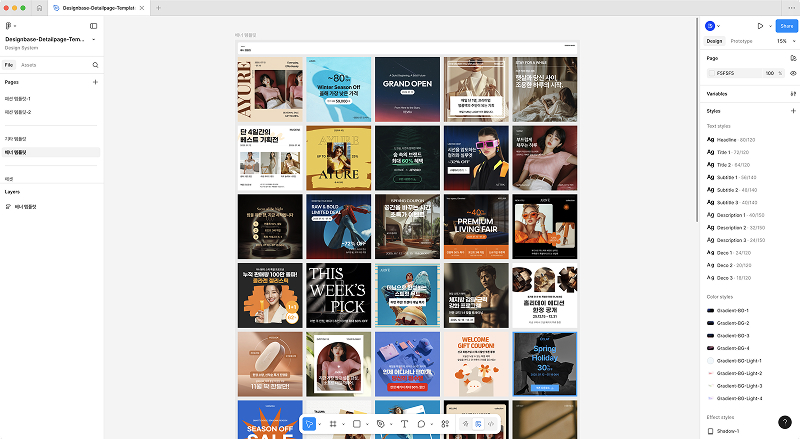This screenshot has width=800, height=439.
Task: Click the Gradient-BG-Light-1 color style swatch
Action: pyautogui.click(x=710, y=360)
